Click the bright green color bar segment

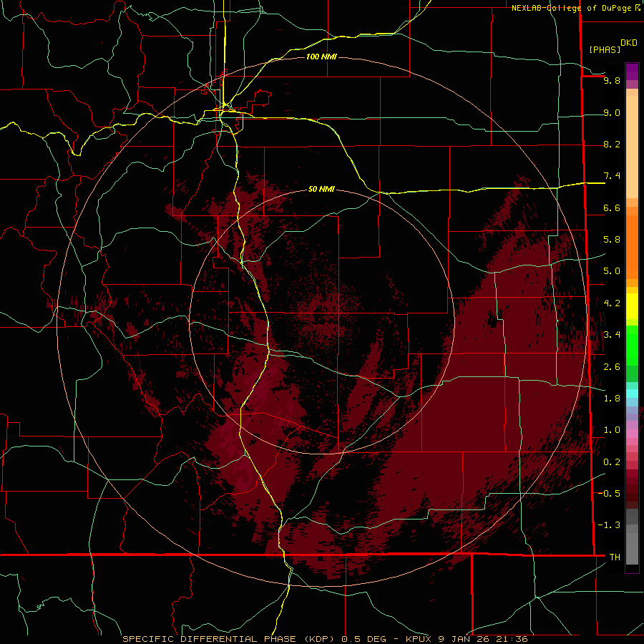tap(632, 346)
